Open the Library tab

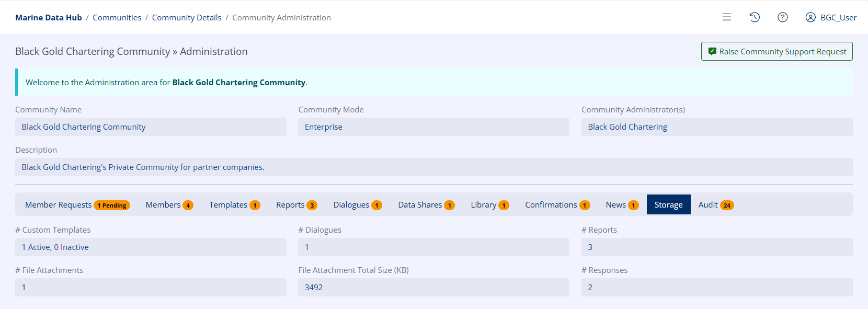point(489,205)
